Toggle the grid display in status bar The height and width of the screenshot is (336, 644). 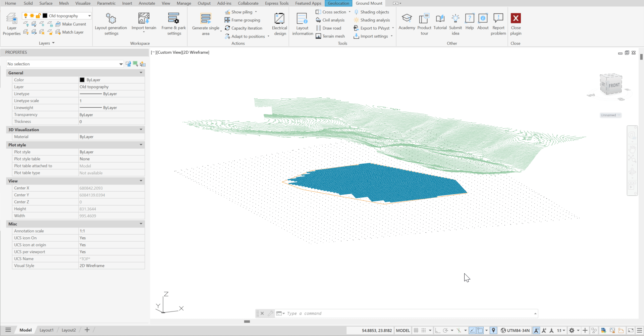coord(416,331)
